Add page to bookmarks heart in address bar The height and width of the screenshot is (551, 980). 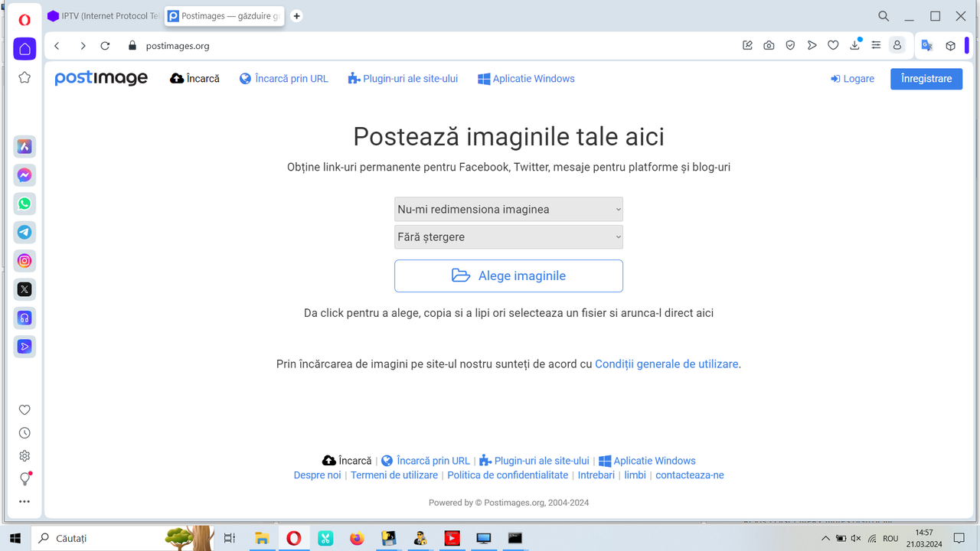pos(833,46)
